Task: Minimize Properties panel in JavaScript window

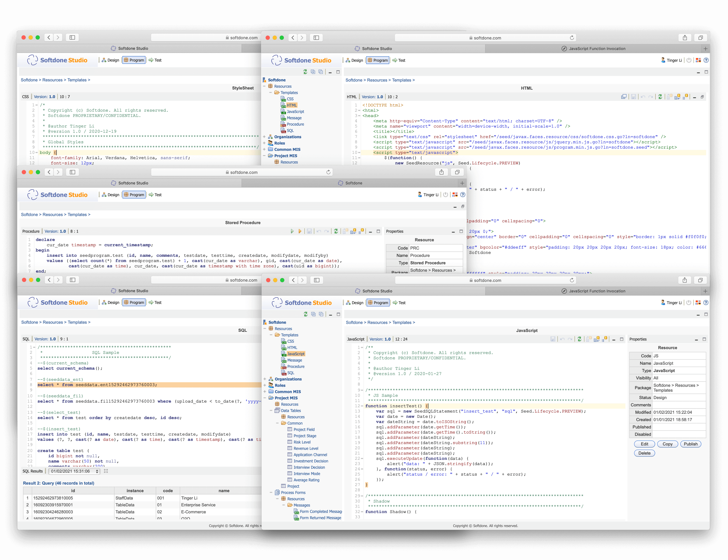Action: (x=696, y=339)
